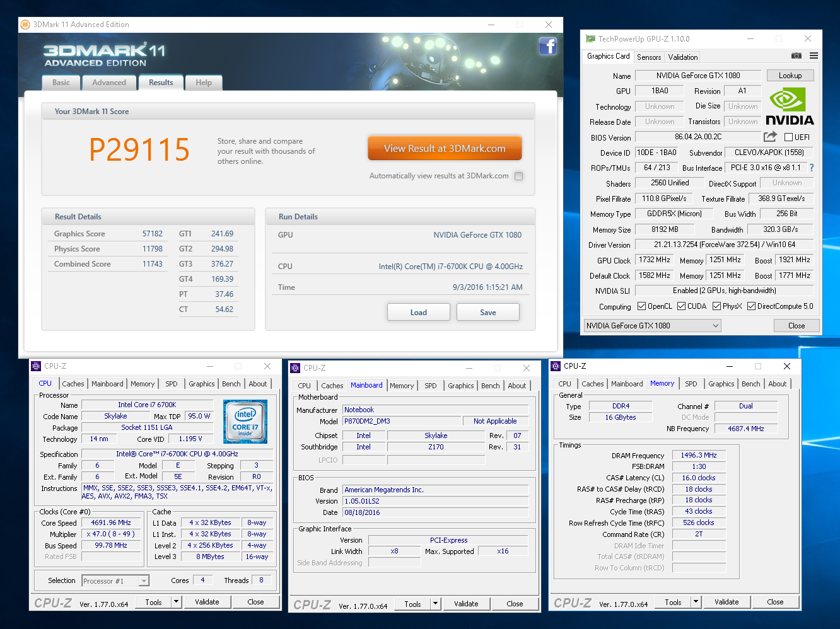Click the GPU Clock 1732 MHz field
Viewport: 840px width, 629px height.
click(x=655, y=260)
